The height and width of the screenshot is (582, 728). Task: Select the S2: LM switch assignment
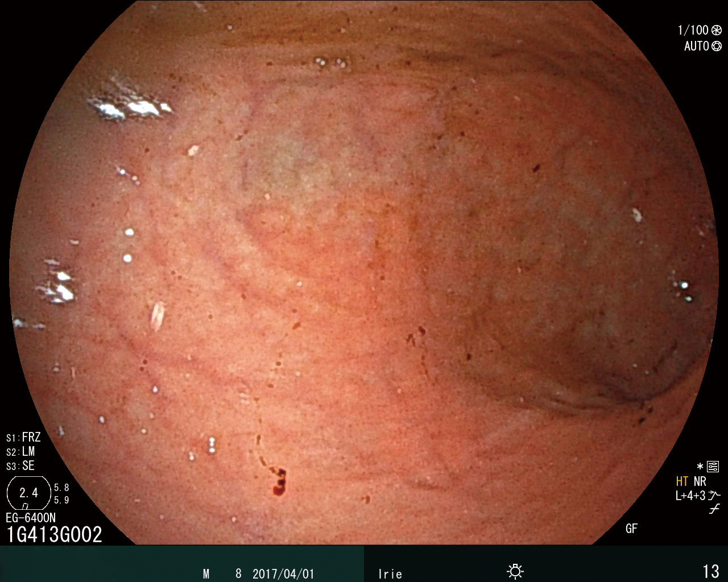point(20,452)
